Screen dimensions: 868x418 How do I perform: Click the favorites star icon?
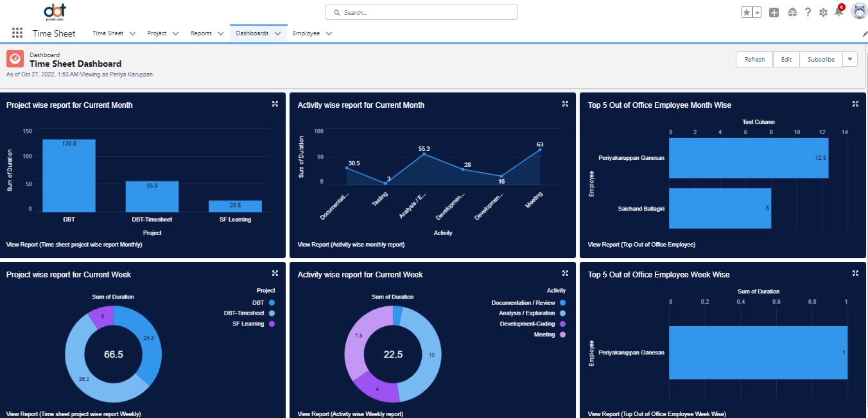(747, 13)
